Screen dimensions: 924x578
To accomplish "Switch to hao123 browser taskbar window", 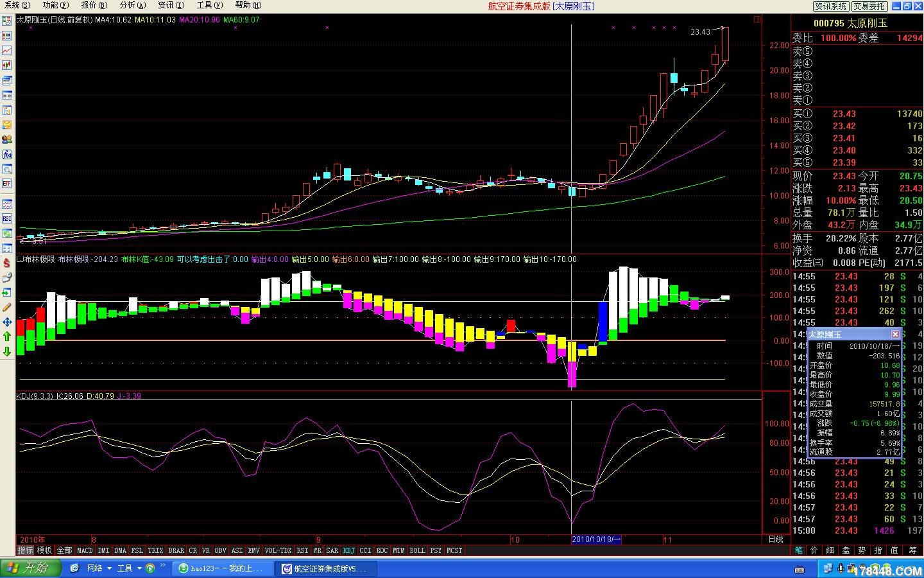I will coord(223,568).
